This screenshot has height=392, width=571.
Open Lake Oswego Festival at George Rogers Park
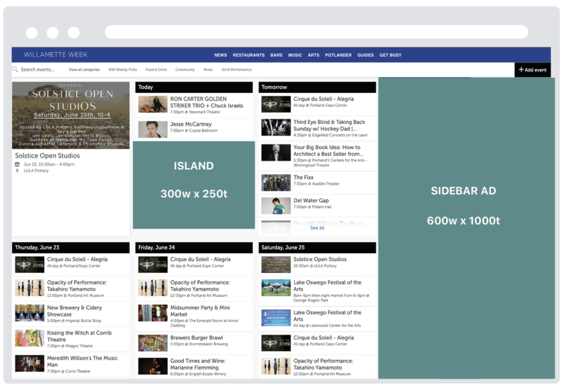pos(327,286)
